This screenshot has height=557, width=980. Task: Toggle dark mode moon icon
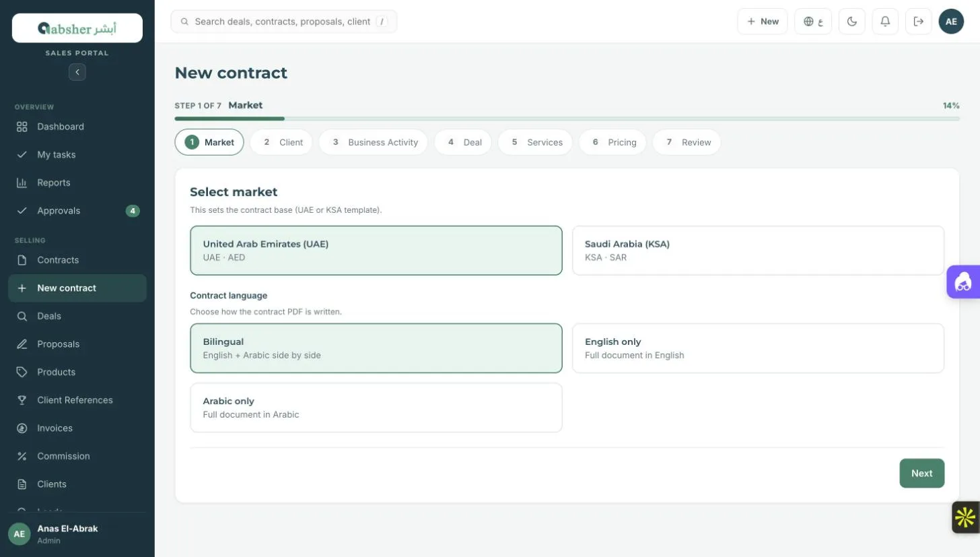(x=851, y=22)
